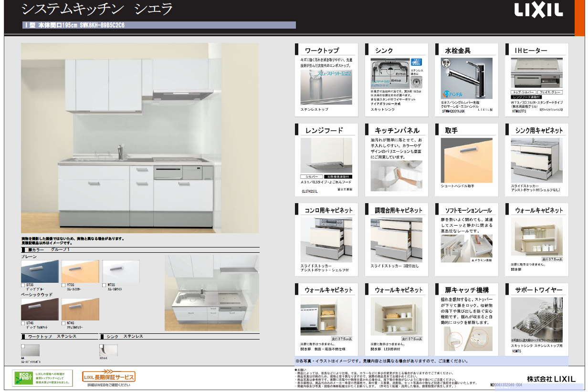This screenshot has width=588, height=392.
Task: View the キッチンパネル wiping photo
Action: (x=397, y=176)
